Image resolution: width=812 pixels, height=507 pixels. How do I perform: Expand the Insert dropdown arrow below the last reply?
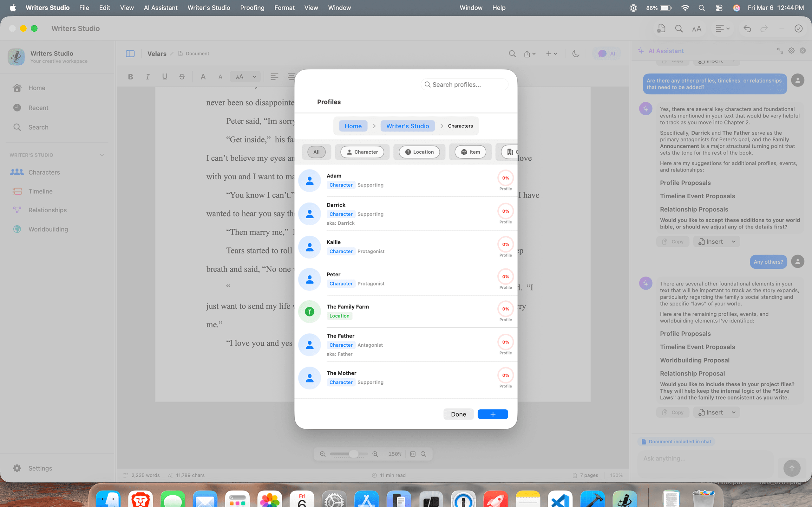click(x=734, y=413)
